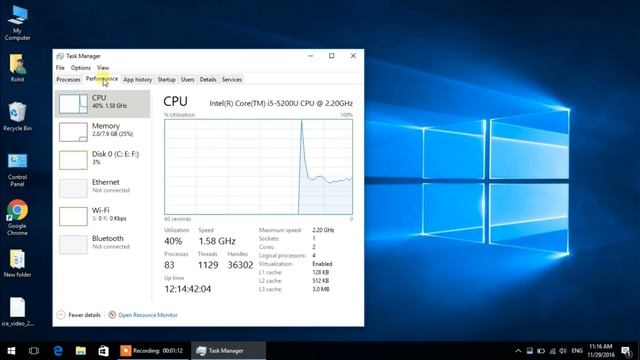The width and height of the screenshot is (640, 360).
Task: Open the File menu in Task Manager
Action: tap(60, 68)
